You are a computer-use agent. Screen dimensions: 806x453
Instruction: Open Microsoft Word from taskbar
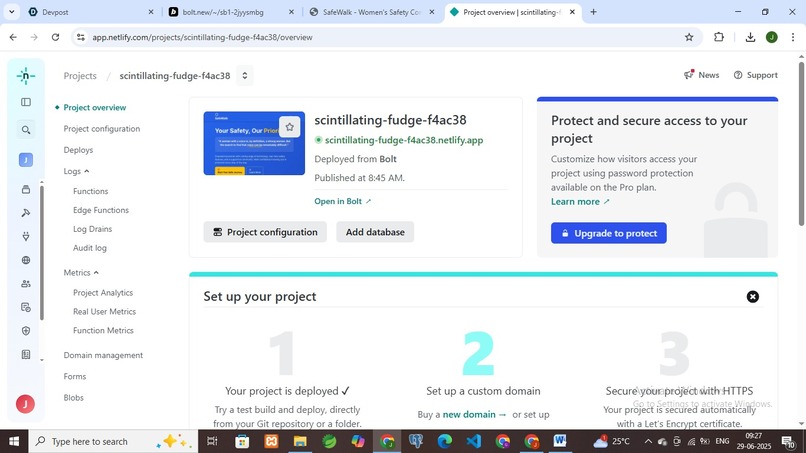click(x=560, y=441)
